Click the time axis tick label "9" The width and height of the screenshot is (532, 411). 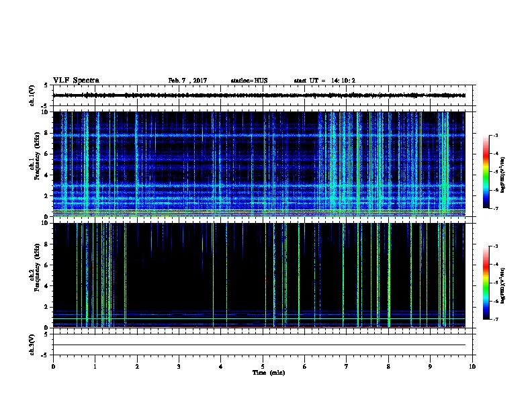point(430,367)
